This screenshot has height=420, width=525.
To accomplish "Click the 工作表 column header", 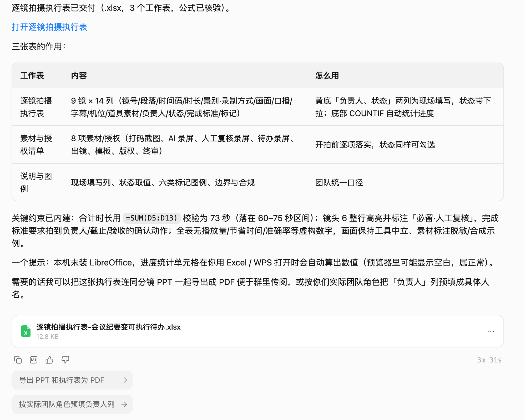I will (32, 76).
